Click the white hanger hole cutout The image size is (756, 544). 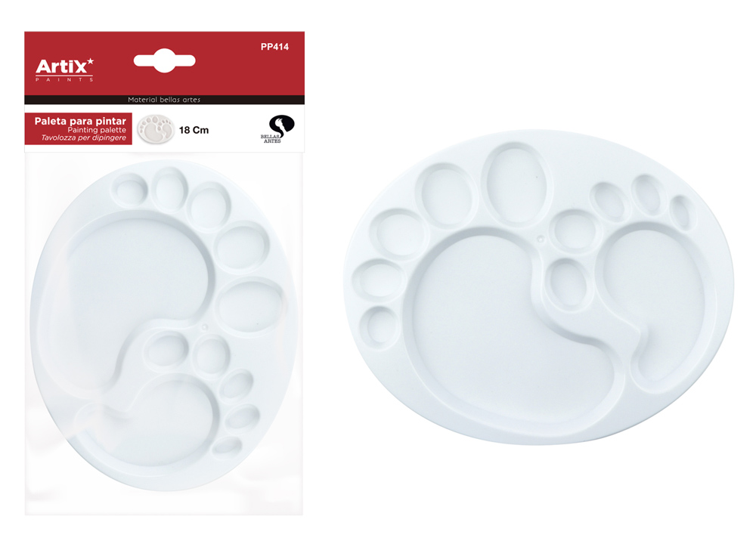click(x=164, y=60)
